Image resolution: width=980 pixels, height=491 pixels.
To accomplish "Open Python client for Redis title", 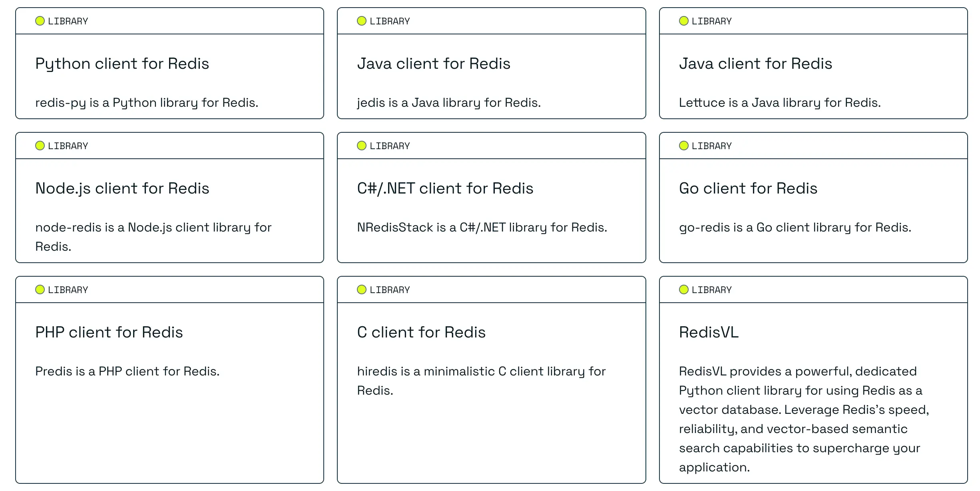I will tap(122, 64).
